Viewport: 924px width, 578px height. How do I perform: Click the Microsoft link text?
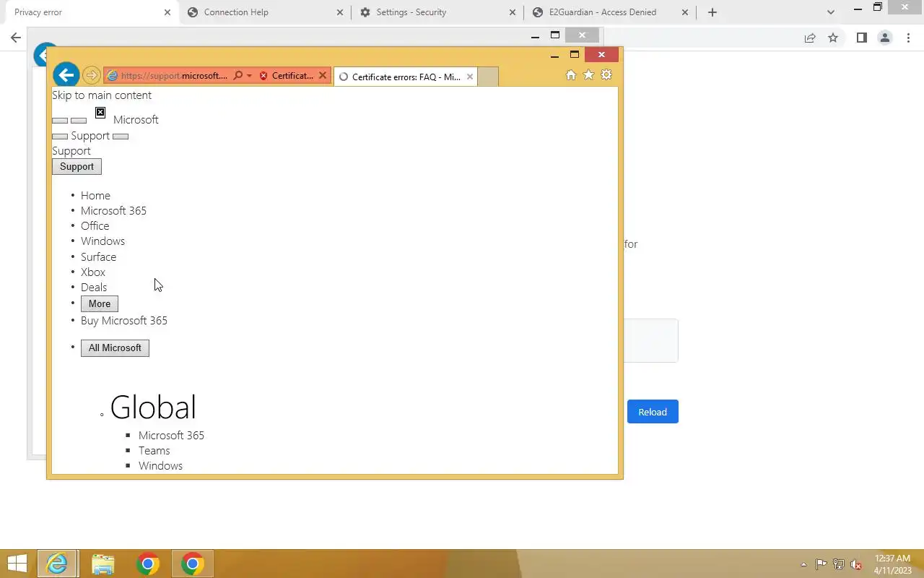click(x=136, y=120)
